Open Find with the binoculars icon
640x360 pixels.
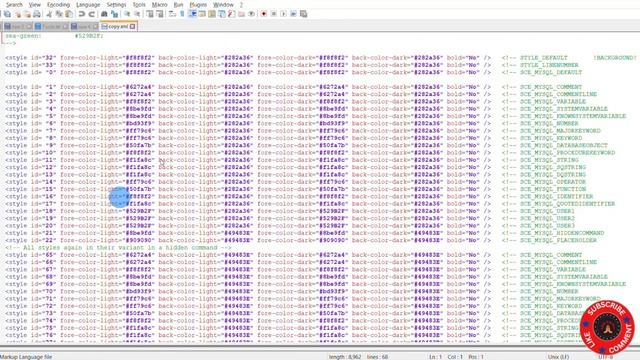point(104,14)
